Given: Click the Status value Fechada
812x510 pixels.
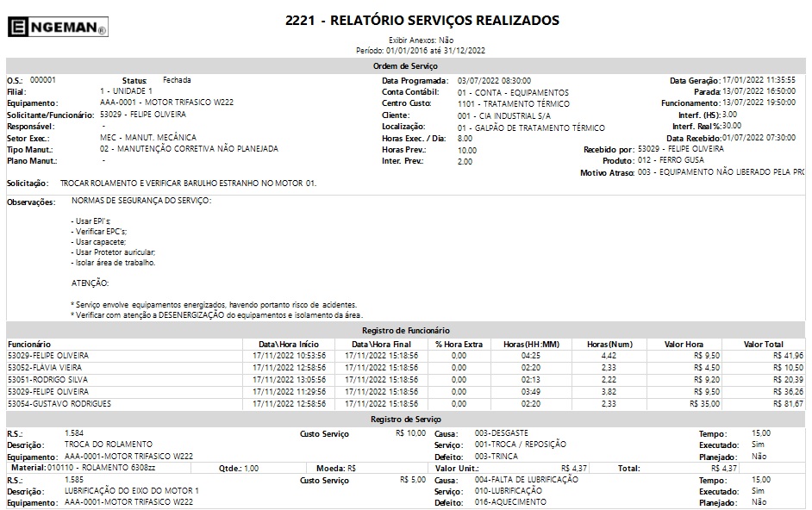Looking at the screenshot, I should pyautogui.click(x=177, y=80).
